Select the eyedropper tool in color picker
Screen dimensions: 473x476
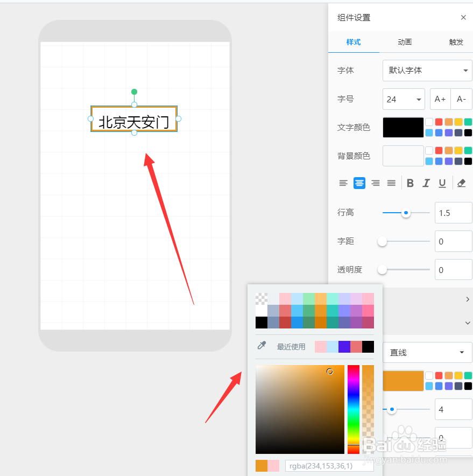(x=261, y=347)
